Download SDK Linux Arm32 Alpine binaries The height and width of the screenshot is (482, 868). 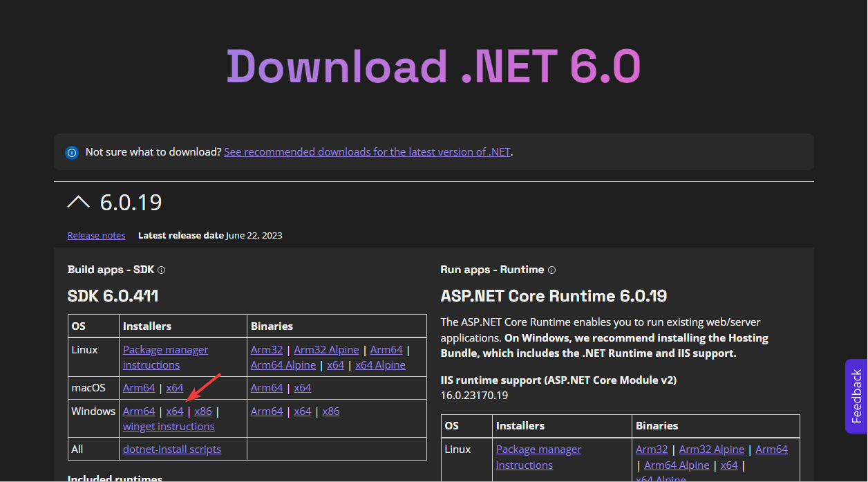[x=326, y=350]
